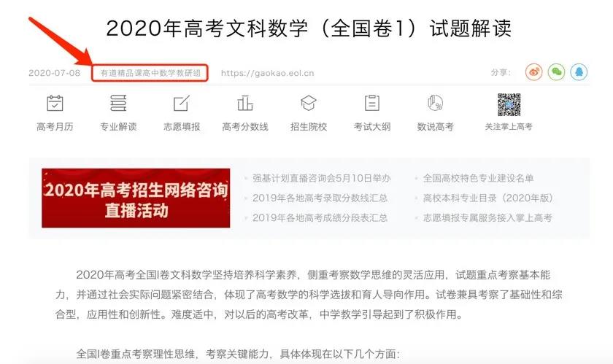Open the 高考月历 calendar icon
The width and height of the screenshot is (613, 364).
click(x=55, y=104)
